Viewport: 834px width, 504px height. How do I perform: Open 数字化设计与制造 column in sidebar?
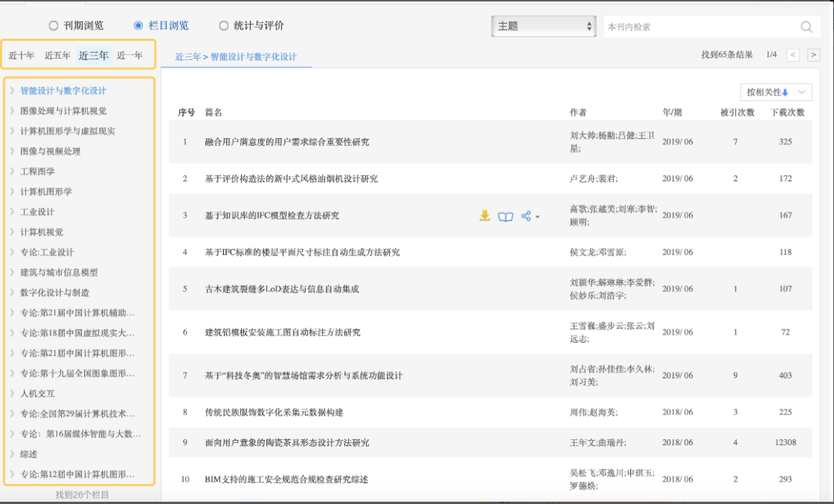click(x=55, y=293)
